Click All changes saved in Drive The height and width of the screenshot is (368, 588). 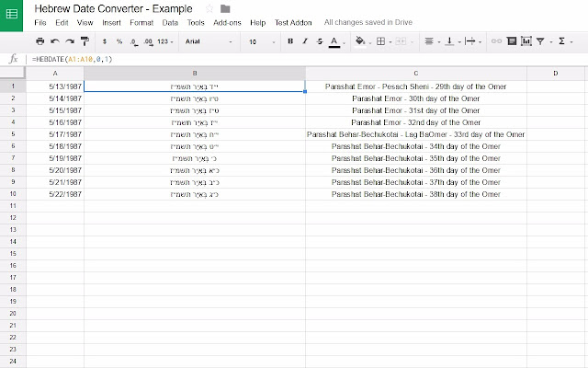coord(368,22)
